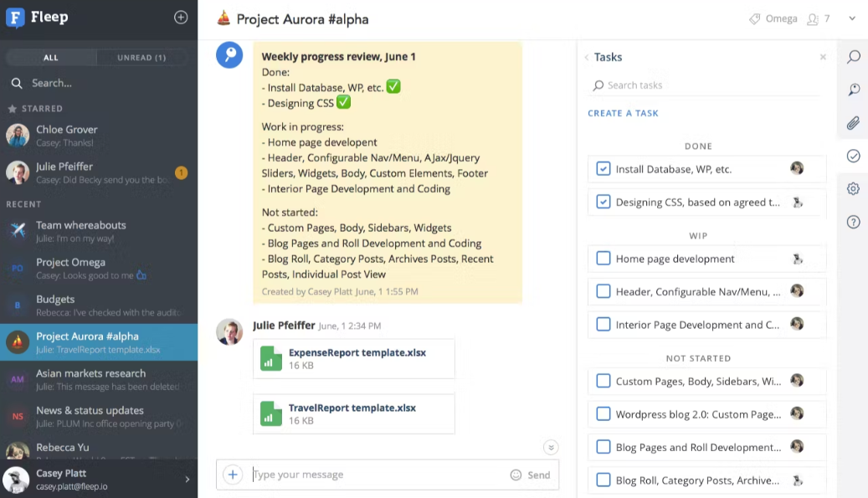
Task: Switch to the ALL conversations tab
Action: 51,58
